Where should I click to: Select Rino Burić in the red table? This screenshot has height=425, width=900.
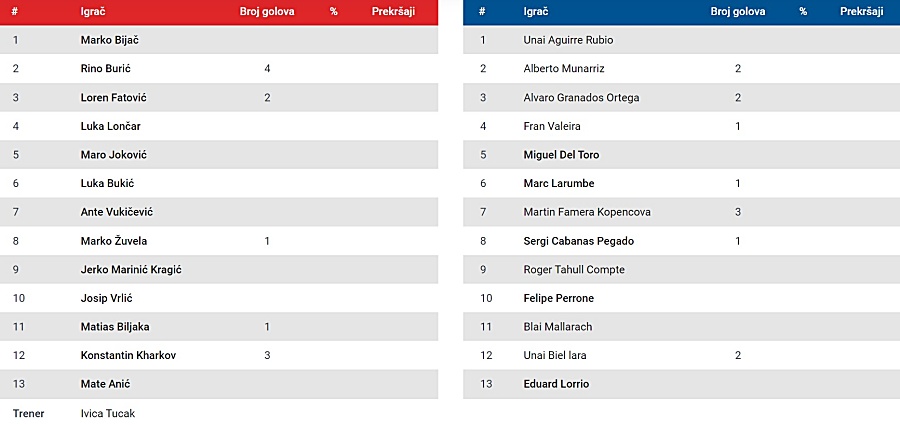[106, 68]
